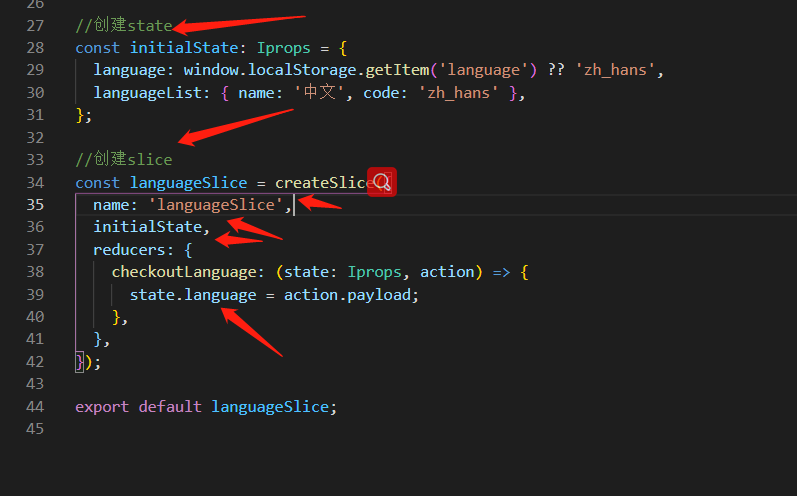Image resolution: width=797 pixels, height=496 pixels.
Task: Click the comment '//创建slice'
Action: click(124, 159)
